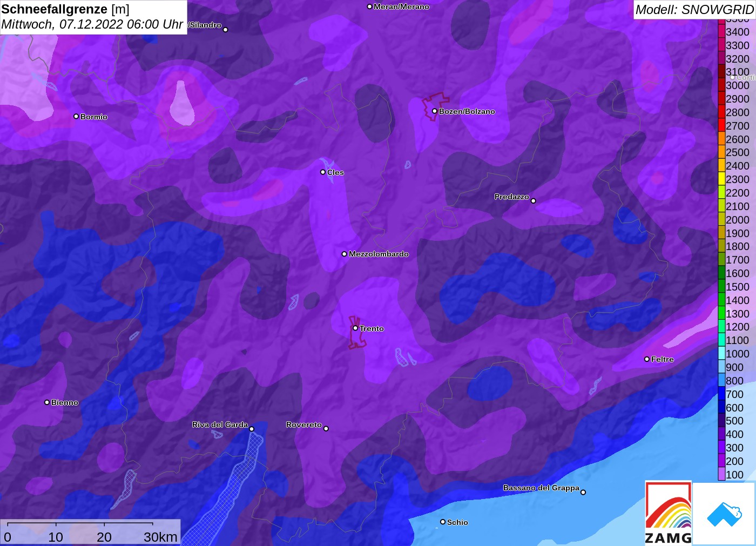Click the legend value '2000'
This screenshot has width=756, height=546.
[x=738, y=220]
